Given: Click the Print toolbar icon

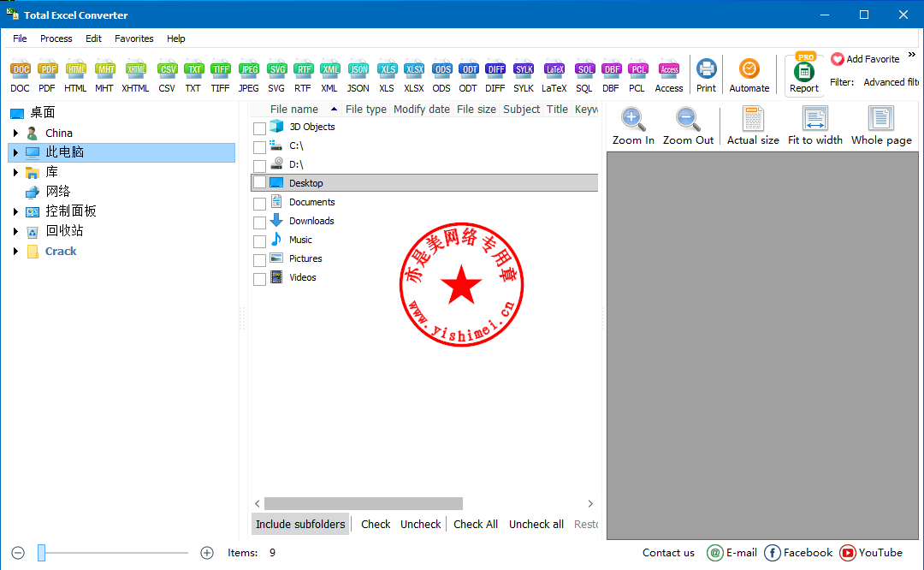Looking at the screenshot, I should coord(706,75).
